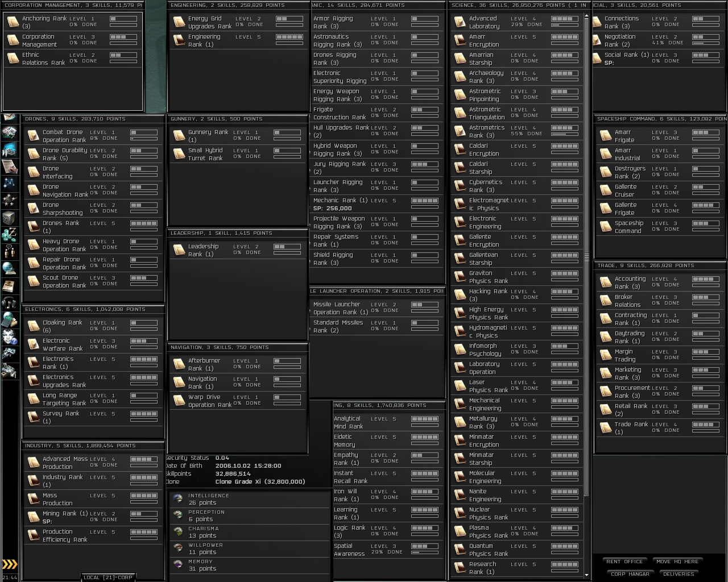Open the constellation star map icon
728x582 pixels.
[9, 183]
